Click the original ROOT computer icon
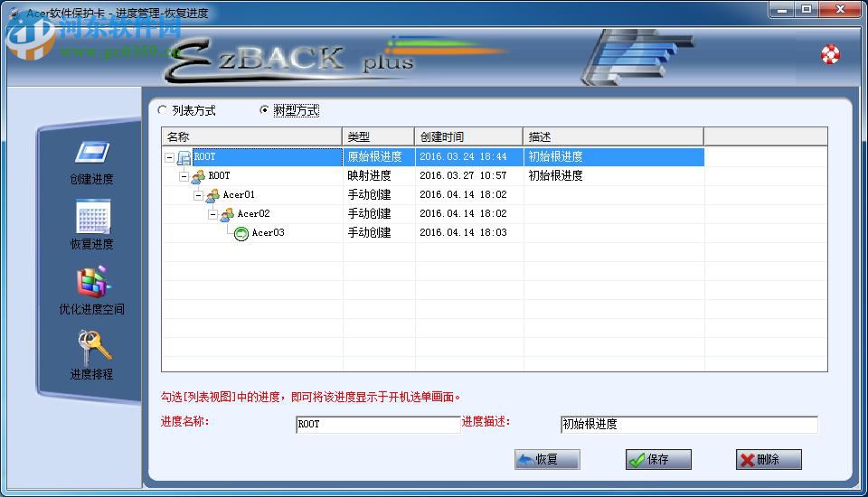868x497 pixels. coord(184,158)
